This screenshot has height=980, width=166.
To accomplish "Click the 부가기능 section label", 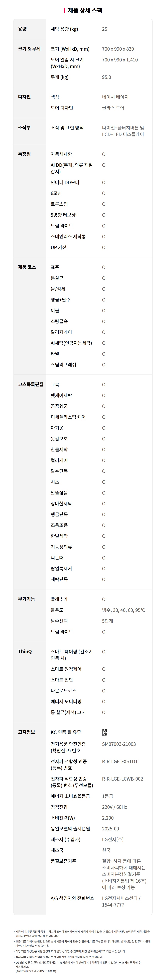I will tap(26, 599).
